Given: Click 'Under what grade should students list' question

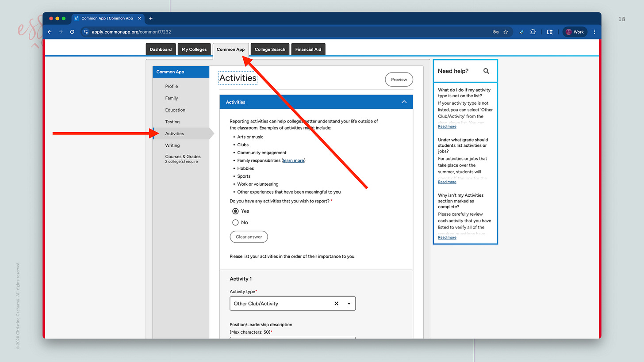Looking at the screenshot, I should 463,145.
